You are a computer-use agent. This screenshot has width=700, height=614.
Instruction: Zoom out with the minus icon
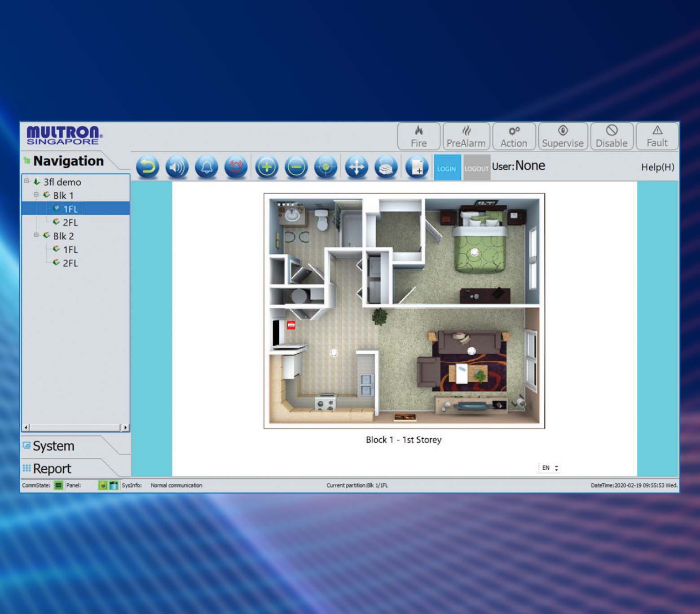coord(296,167)
